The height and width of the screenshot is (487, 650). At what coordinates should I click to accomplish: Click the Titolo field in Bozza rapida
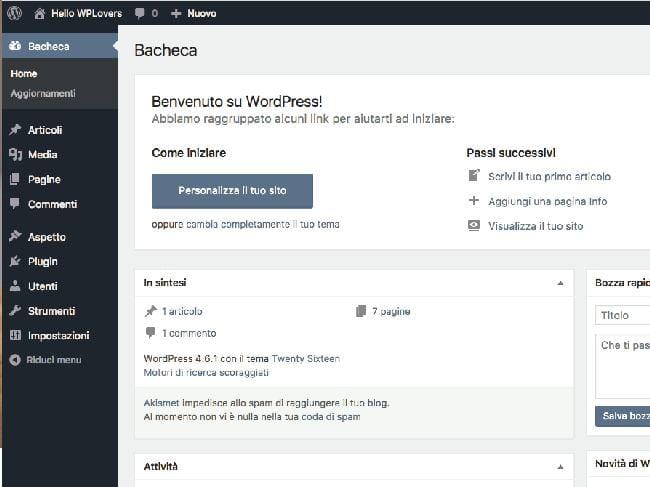click(x=623, y=315)
